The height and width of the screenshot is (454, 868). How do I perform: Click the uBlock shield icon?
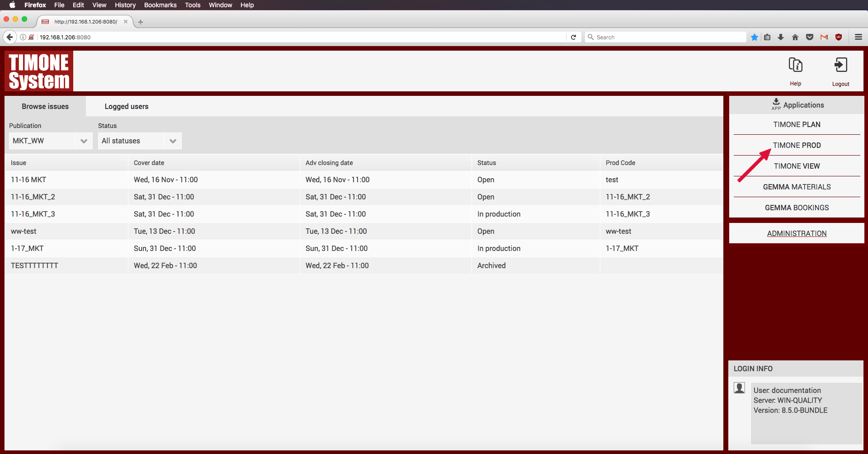click(839, 37)
